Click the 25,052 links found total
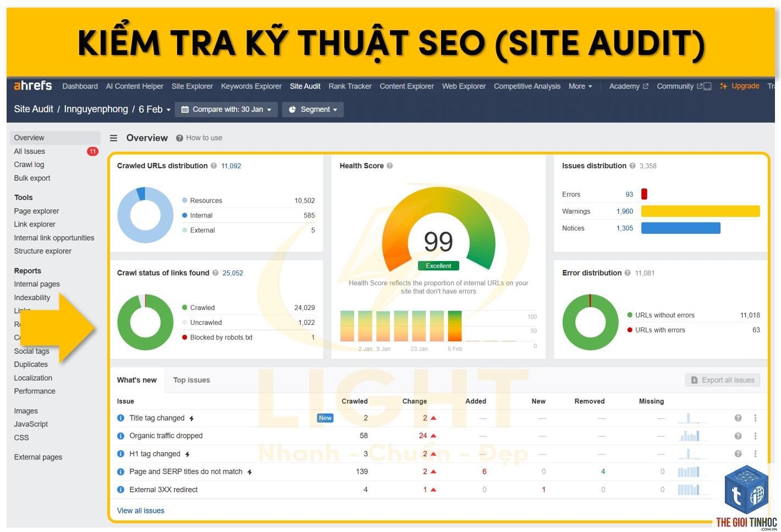 [x=233, y=273]
